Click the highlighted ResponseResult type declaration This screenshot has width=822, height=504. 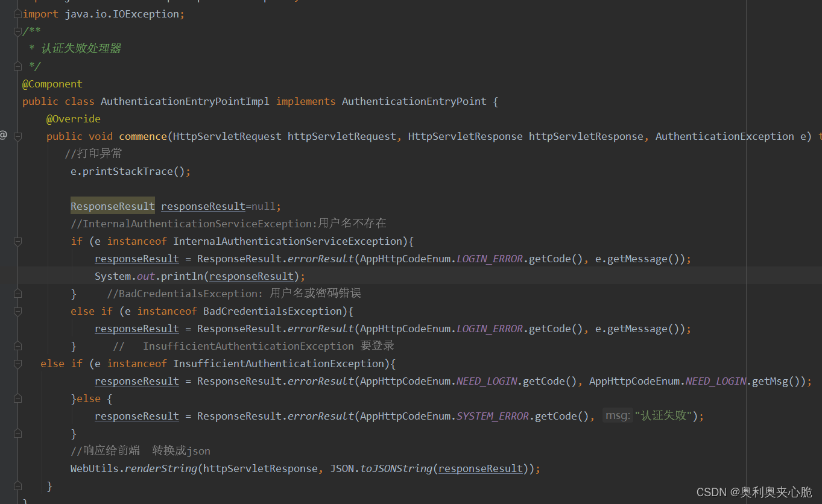coord(113,206)
